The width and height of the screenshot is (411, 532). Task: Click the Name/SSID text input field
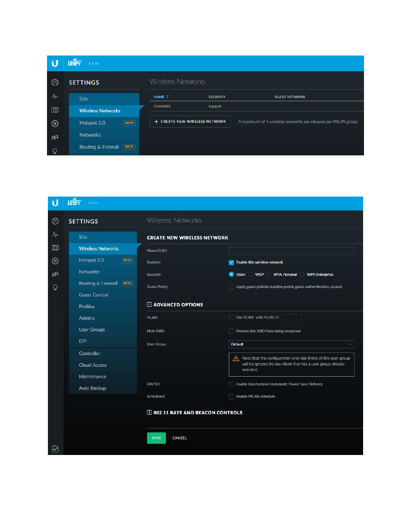(x=291, y=251)
